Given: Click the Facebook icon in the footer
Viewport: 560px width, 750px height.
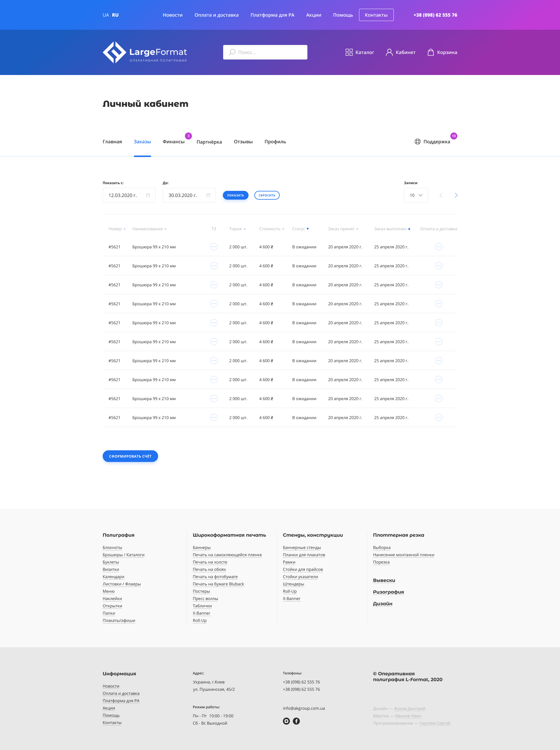Looking at the screenshot, I should pos(296,721).
